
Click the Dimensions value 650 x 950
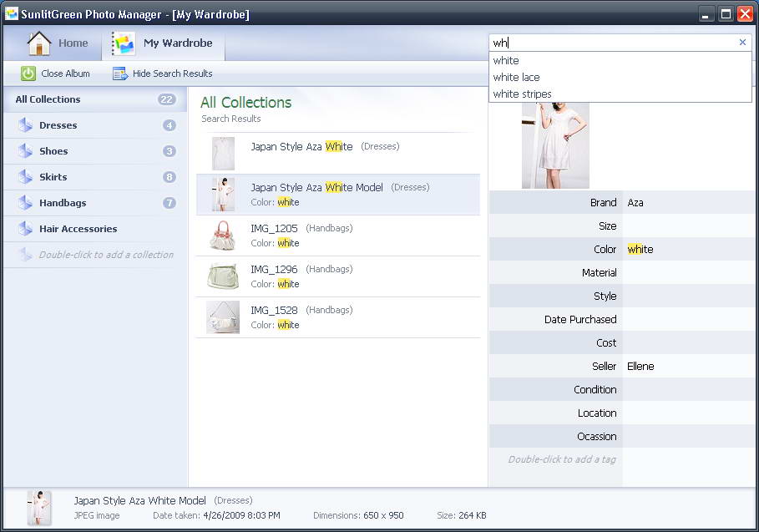(x=383, y=515)
